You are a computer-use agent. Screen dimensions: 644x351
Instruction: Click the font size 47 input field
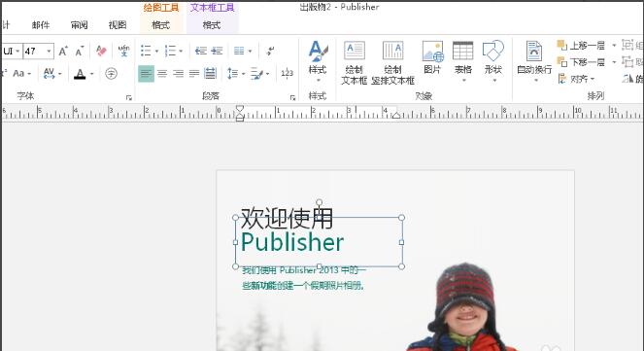tap(34, 51)
